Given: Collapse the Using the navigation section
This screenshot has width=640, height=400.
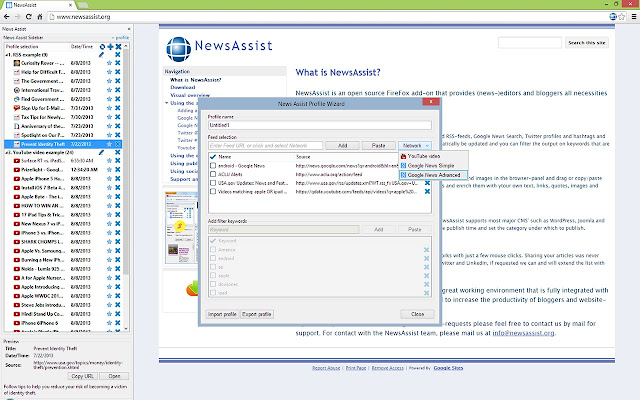Looking at the screenshot, I should point(167,103).
